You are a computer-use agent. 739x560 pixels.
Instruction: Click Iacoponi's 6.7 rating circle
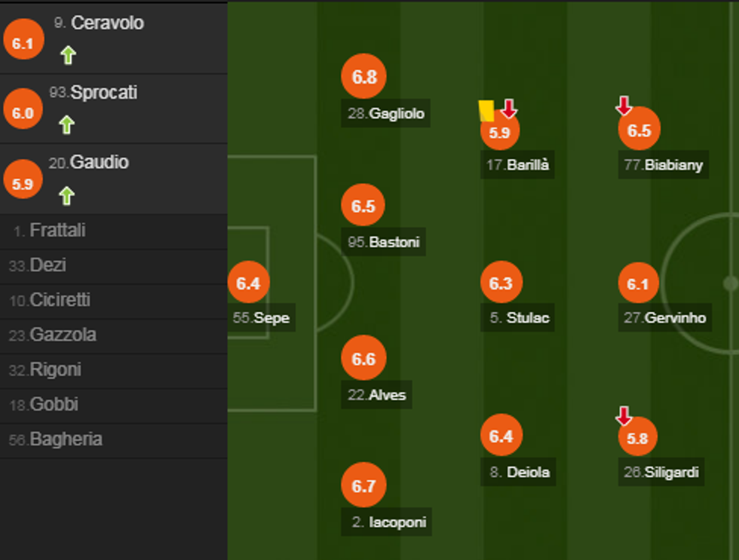point(363,486)
